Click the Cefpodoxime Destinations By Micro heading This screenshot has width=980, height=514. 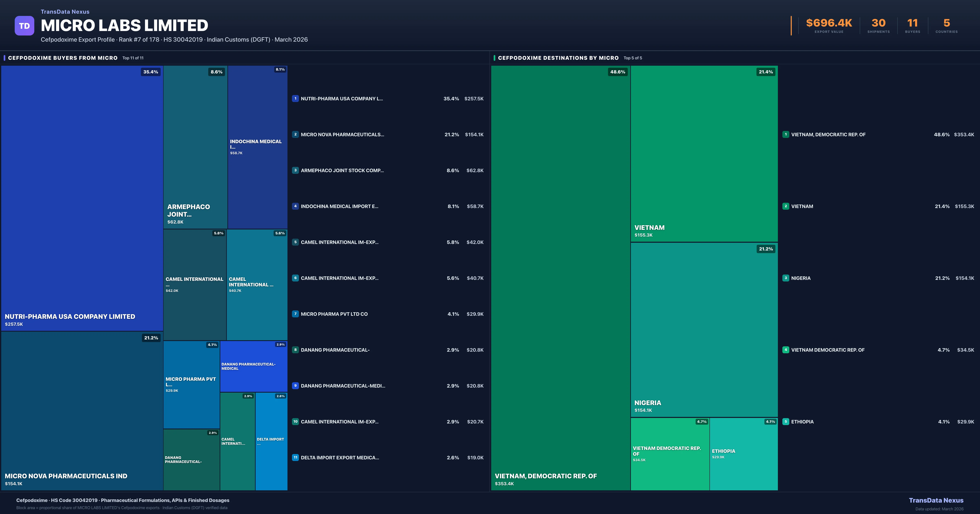[x=558, y=58]
